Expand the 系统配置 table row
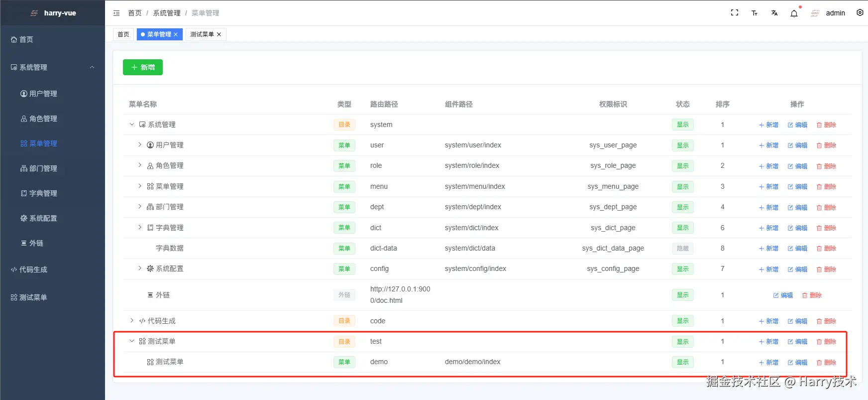Screen dimensions: 868x400 [140, 268]
